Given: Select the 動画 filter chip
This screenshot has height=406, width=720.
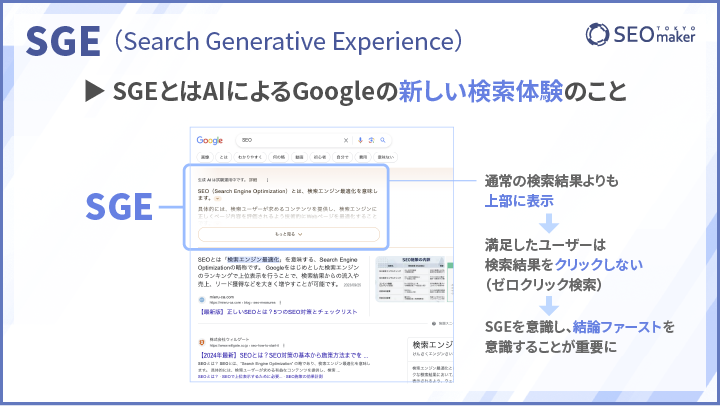Looking at the screenshot, I should click(x=299, y=157).
